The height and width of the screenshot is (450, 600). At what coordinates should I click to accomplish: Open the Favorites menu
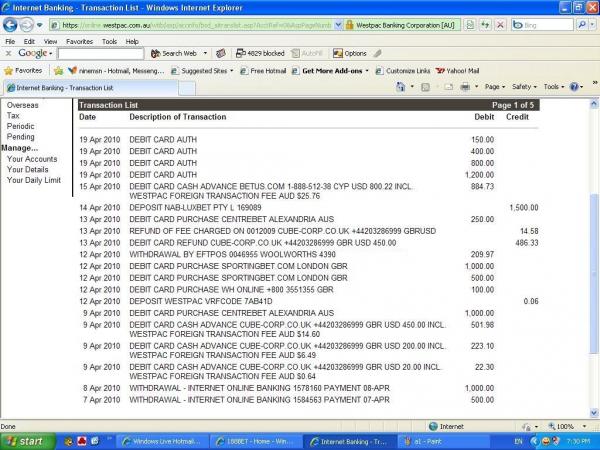79,41
